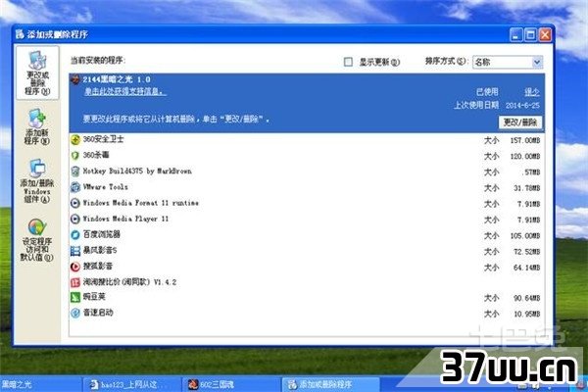Click the 淘淘搜比价 icon
Image resolution: width=588 pixels, height=392 pixels.
tap(75, 282)
